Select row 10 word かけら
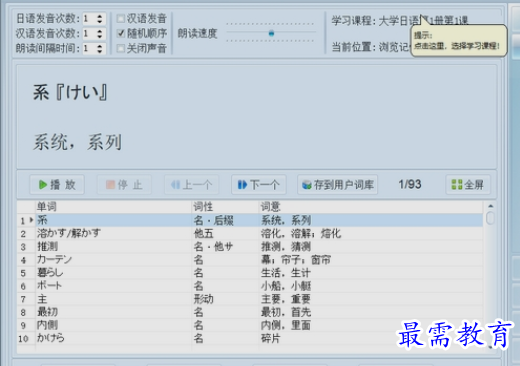520x366 pixels. pyautogui.click(x=250, y=338)
